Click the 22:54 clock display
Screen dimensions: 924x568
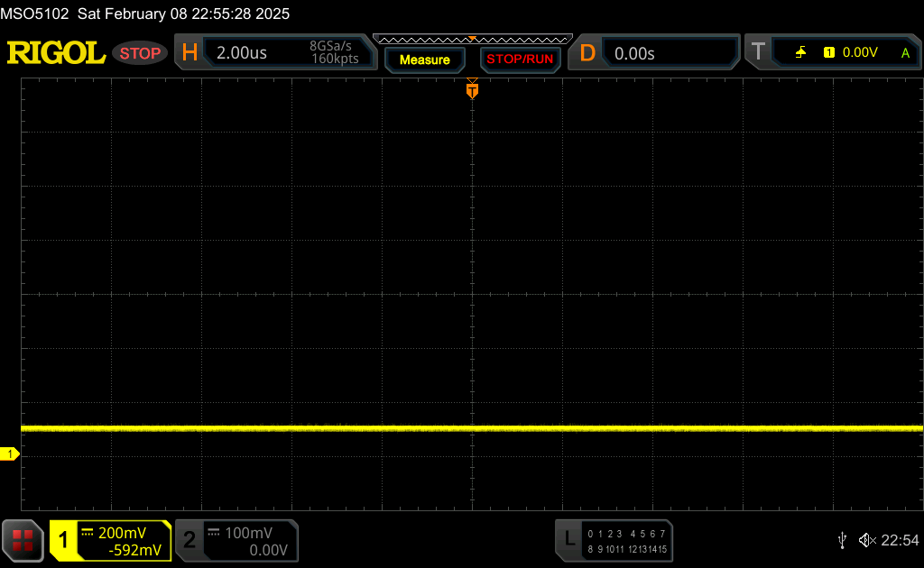[900, 540]
